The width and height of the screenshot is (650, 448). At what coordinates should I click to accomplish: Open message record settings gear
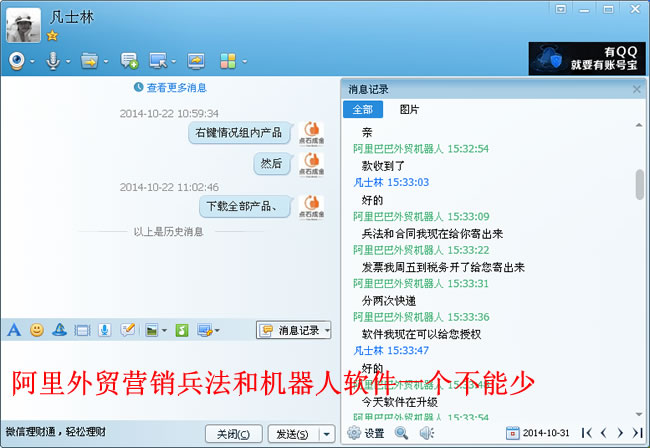point(354,433)
